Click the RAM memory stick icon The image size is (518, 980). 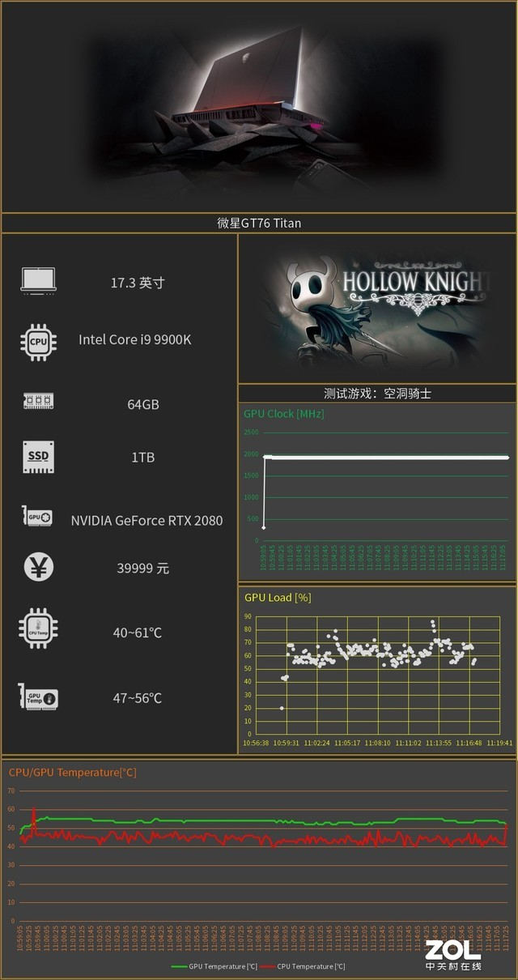(38, 401)
